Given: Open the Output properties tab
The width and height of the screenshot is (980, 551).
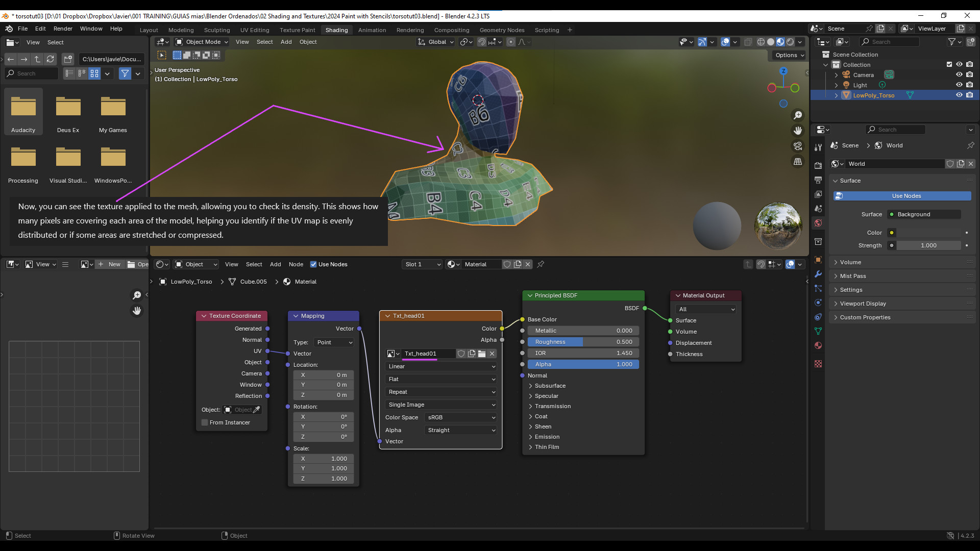Looking at the screenshot, I should pyautogui.click(x=818, y=180).
